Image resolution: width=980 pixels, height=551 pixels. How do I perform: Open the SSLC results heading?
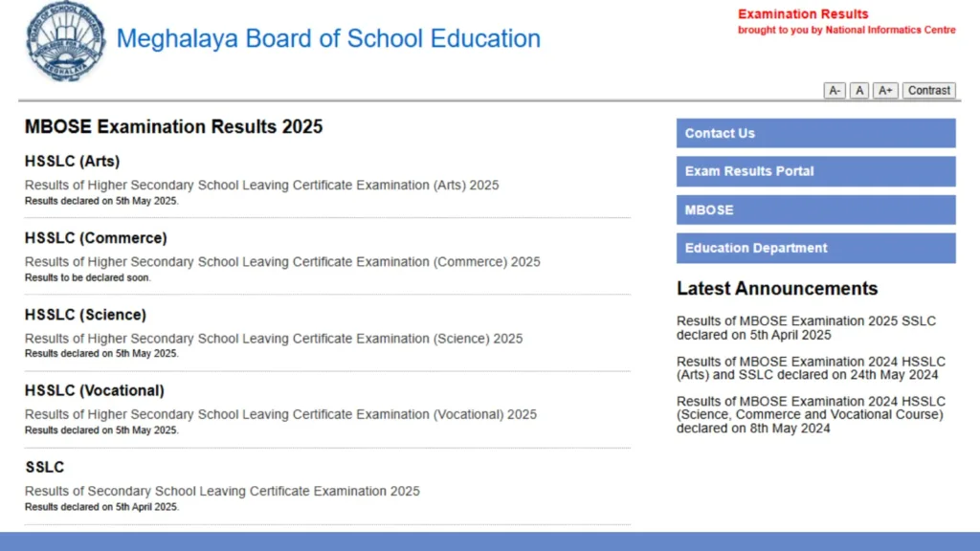point(44,467)
